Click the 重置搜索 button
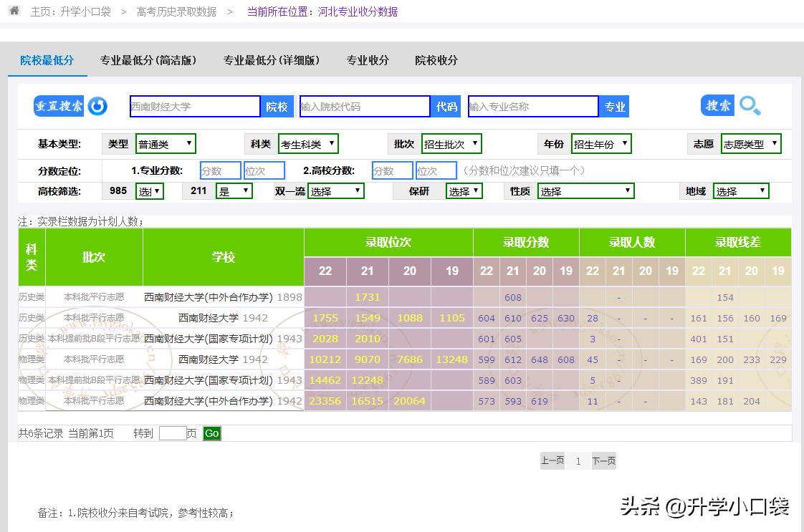Screen dimensions: 804x532 (59, 105)
